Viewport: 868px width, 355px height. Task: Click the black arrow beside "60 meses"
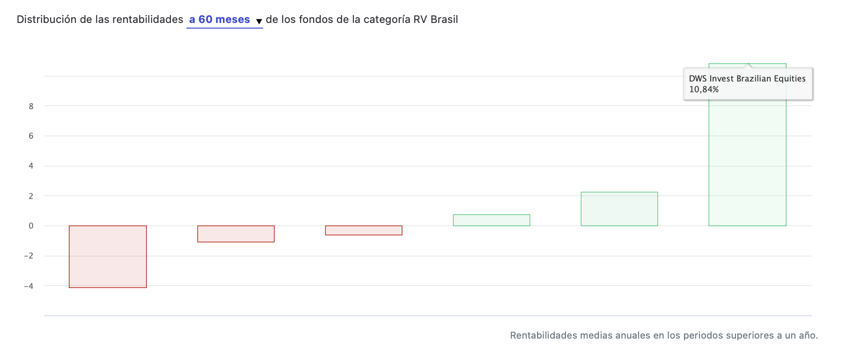[259, 21]
